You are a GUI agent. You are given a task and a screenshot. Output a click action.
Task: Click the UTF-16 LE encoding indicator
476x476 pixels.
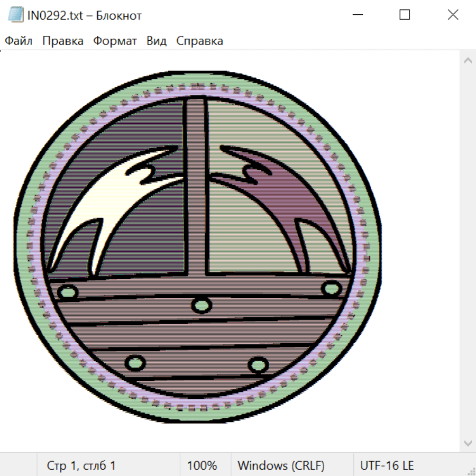387,465
